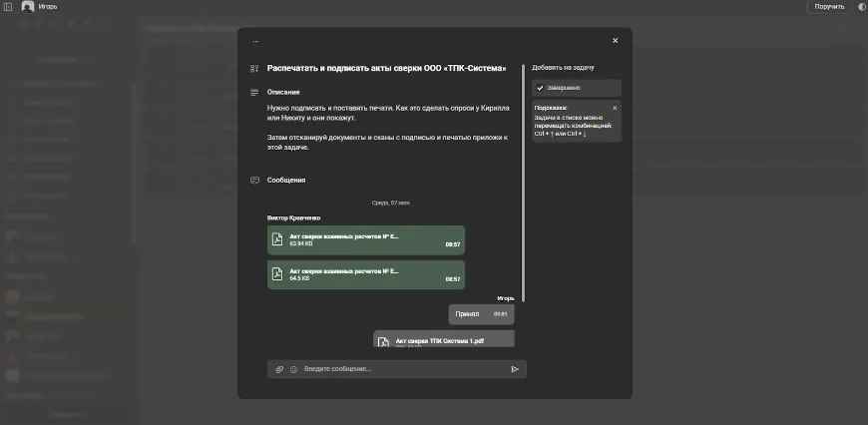
Task: Click the description icon next to Описание
Action: tap(254, 93)
